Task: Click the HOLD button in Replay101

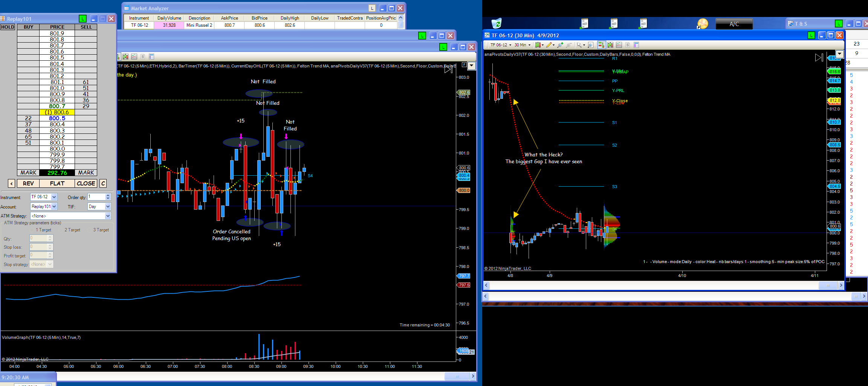Action: (x=8, y=27)
